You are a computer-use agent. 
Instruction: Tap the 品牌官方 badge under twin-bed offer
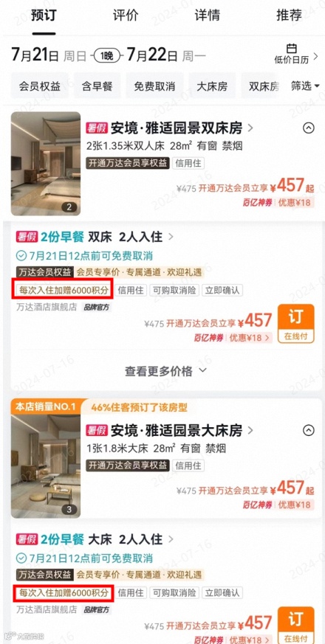tap(97, 307)
